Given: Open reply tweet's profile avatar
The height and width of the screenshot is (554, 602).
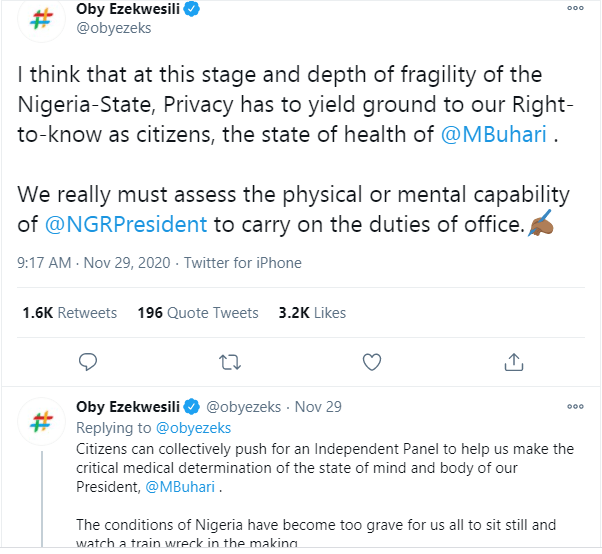Looking at the screenshot, I should click(x=41, y=418).
